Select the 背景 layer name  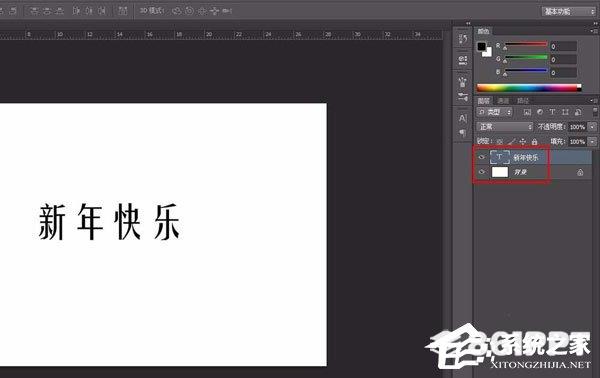[520, 172]
